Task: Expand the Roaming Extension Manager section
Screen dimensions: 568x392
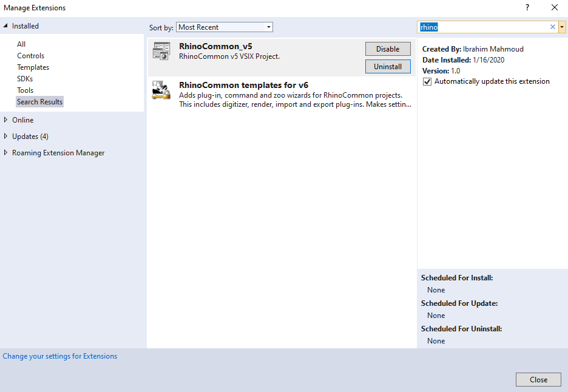Action: point(5,152)
